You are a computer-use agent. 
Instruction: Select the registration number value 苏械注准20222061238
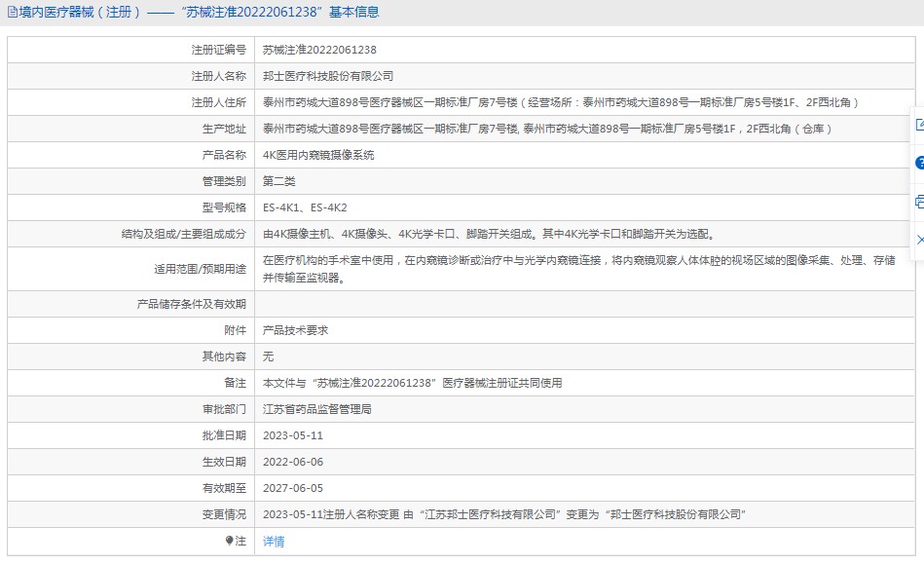(319, 50)
